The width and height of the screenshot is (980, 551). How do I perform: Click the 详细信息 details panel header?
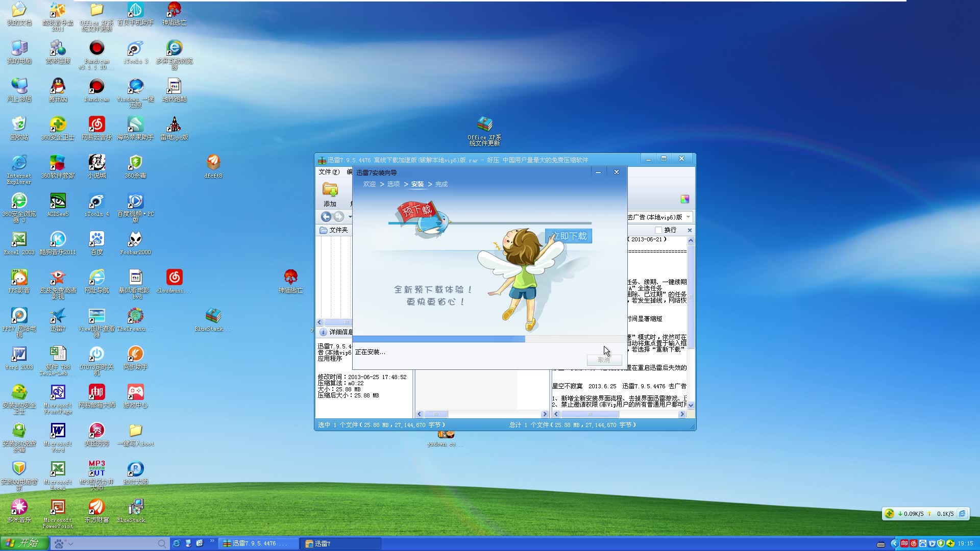click(x=336, y=332)
